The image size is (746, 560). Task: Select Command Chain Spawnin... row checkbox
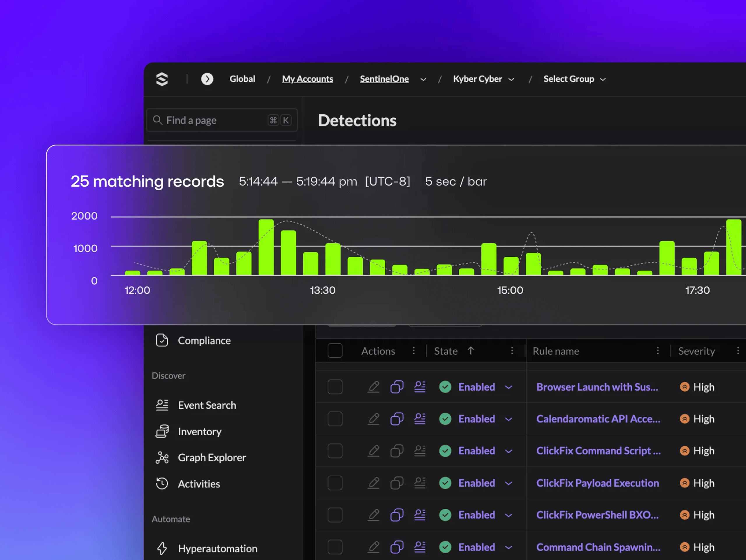pyautogui.click(x=335, y=547)
